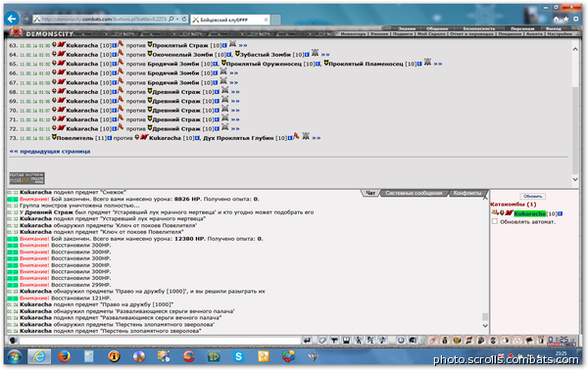The image size is (588, 370).
Task: Toggle the Обновлять автомат. checkbox
Action: [495, 221]
